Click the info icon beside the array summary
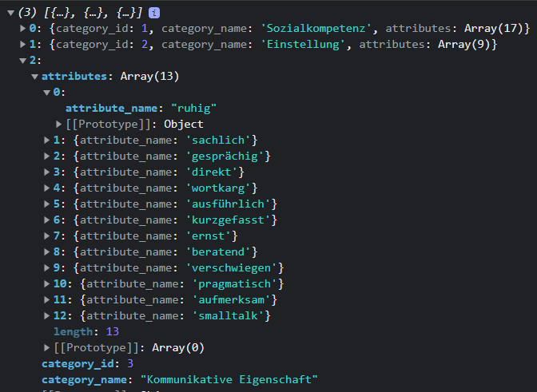The image size is (537, 392). tap(154, 13)
